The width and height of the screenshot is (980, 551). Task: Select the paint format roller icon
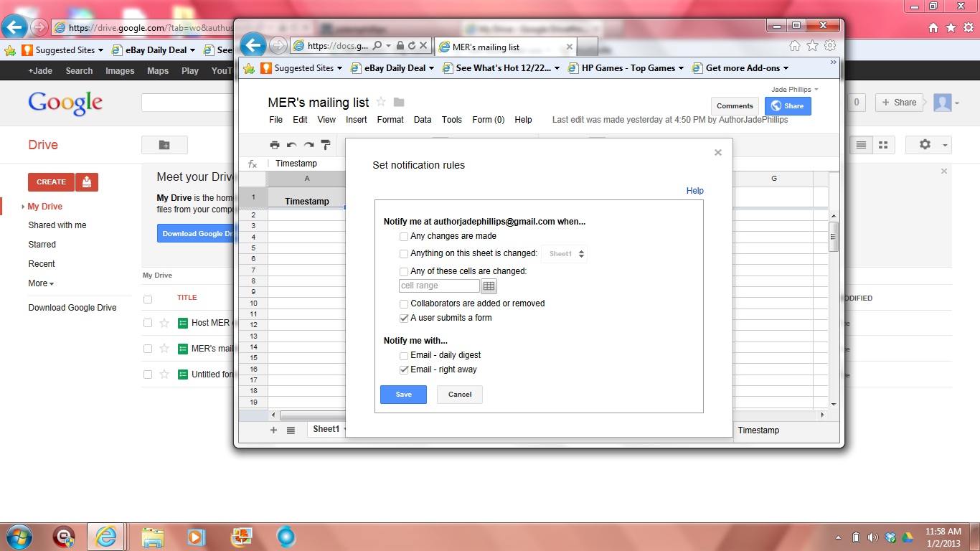pos(326,145)
